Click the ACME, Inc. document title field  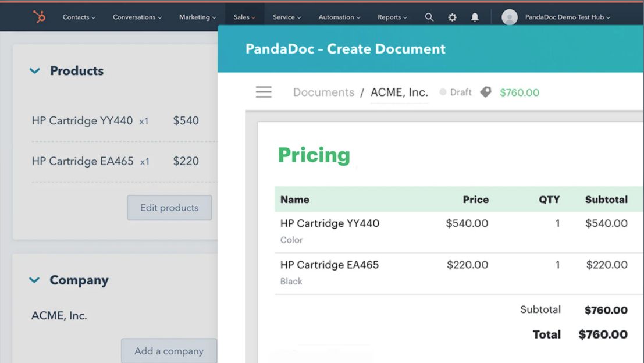[399, 92]
